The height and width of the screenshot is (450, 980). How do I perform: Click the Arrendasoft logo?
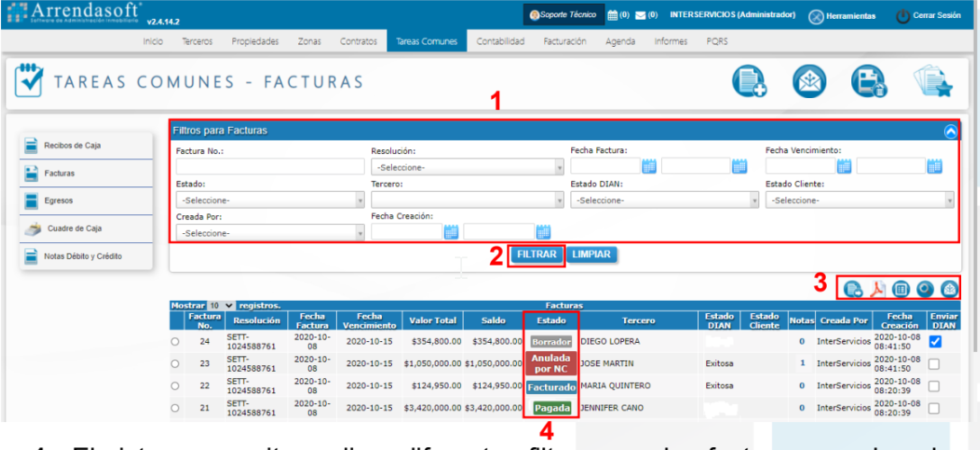click(x=73, y=13)
